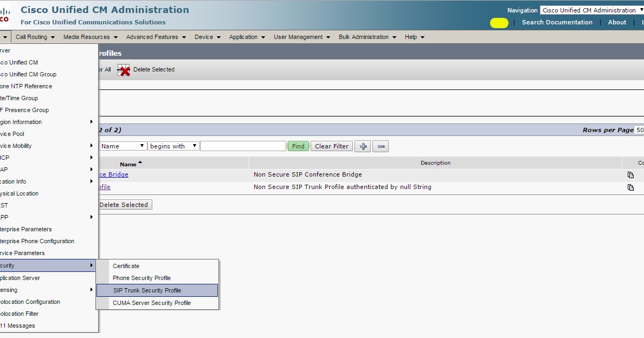Click the copy icon for Trunk Profile row

coord(630,187)
